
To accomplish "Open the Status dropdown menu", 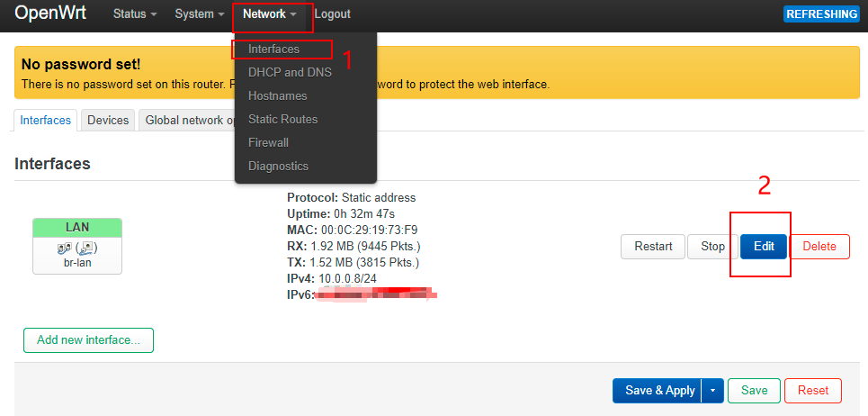I will tap(135, 14).
